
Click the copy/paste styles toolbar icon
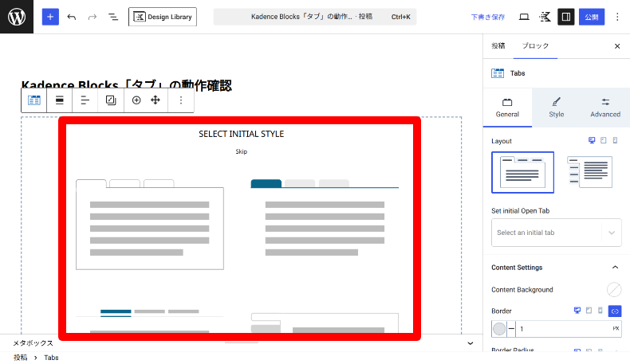click(111, 100)
